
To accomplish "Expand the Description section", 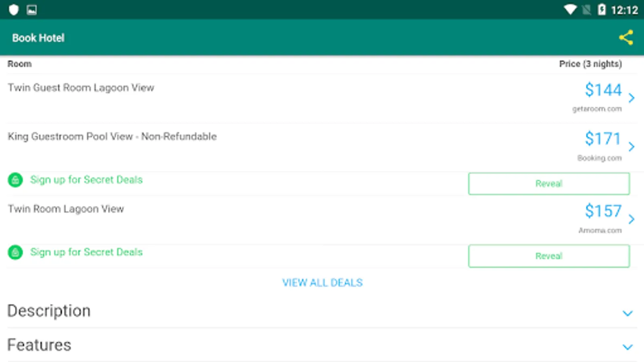I will click(627, 313).
